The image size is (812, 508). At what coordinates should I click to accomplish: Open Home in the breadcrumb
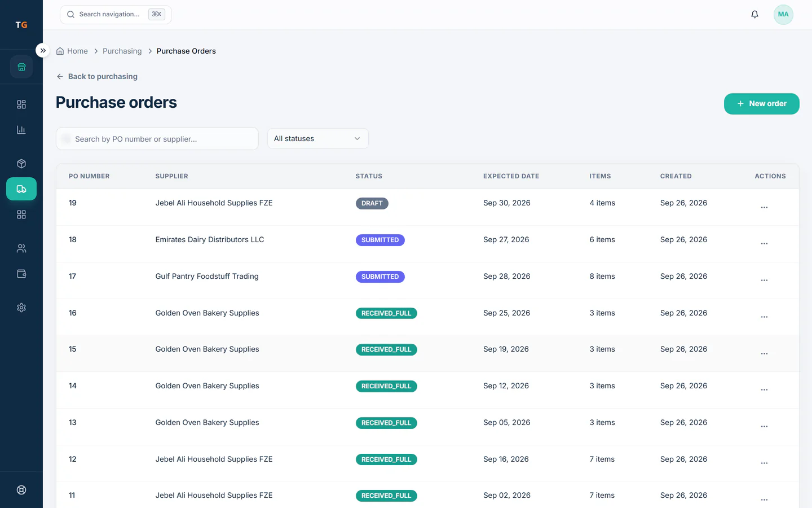coord(72,51)
